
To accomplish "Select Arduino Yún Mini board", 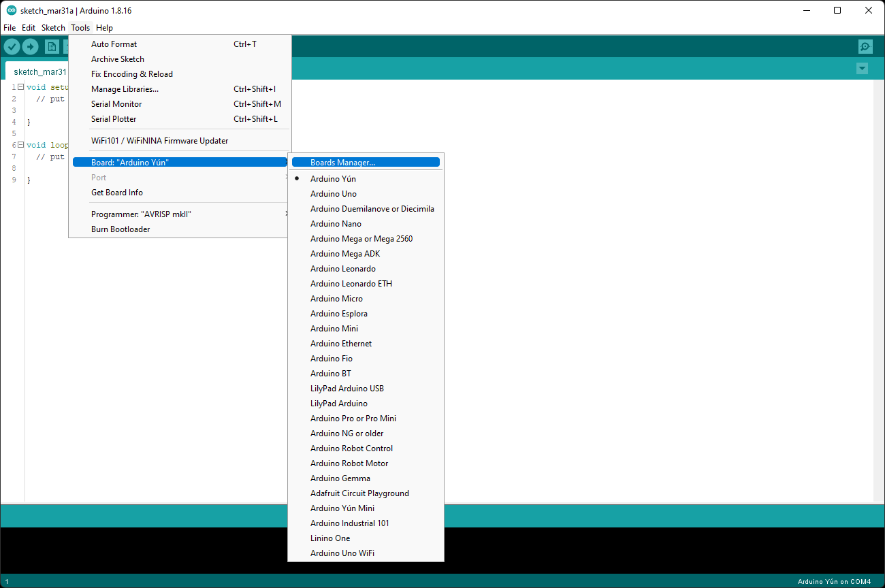I will [366, 508].
